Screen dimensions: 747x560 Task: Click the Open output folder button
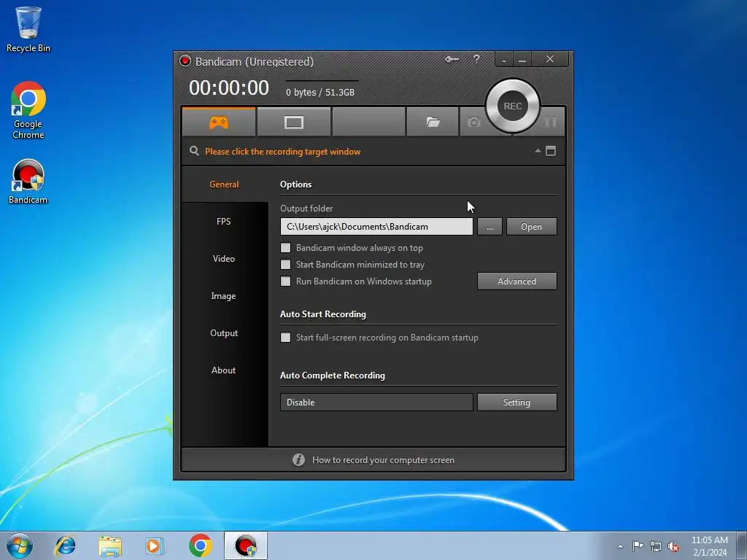point(531,227)
